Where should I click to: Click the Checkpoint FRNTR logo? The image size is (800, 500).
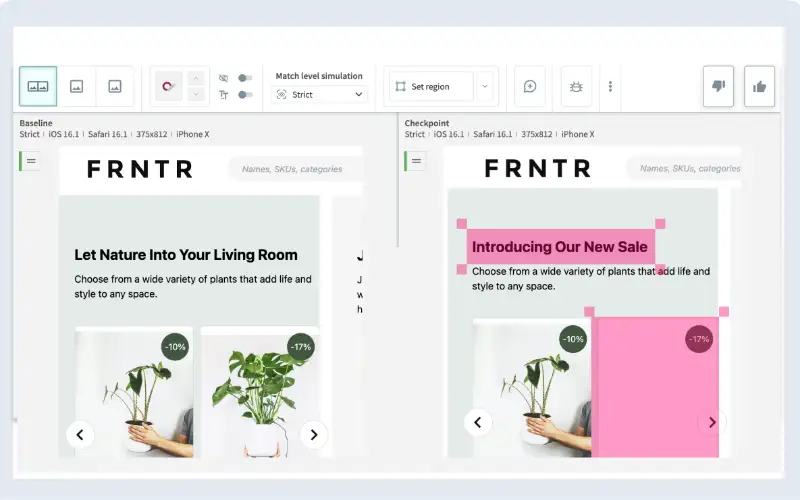[x=538, y=168]
